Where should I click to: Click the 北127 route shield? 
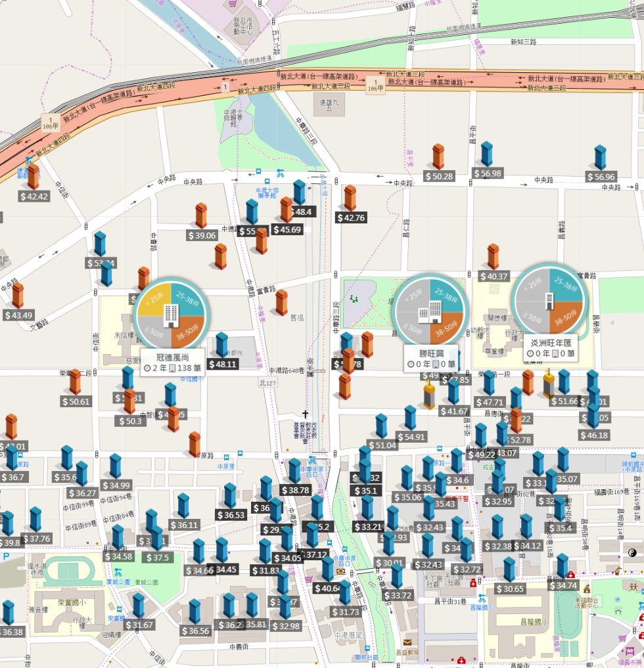pos(267,382)
